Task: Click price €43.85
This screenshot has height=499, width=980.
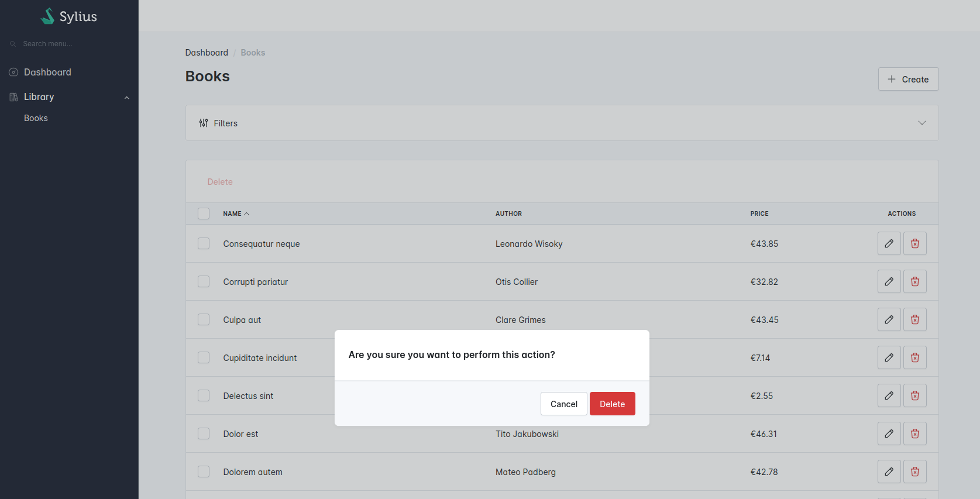Action: tap(764, 244)
